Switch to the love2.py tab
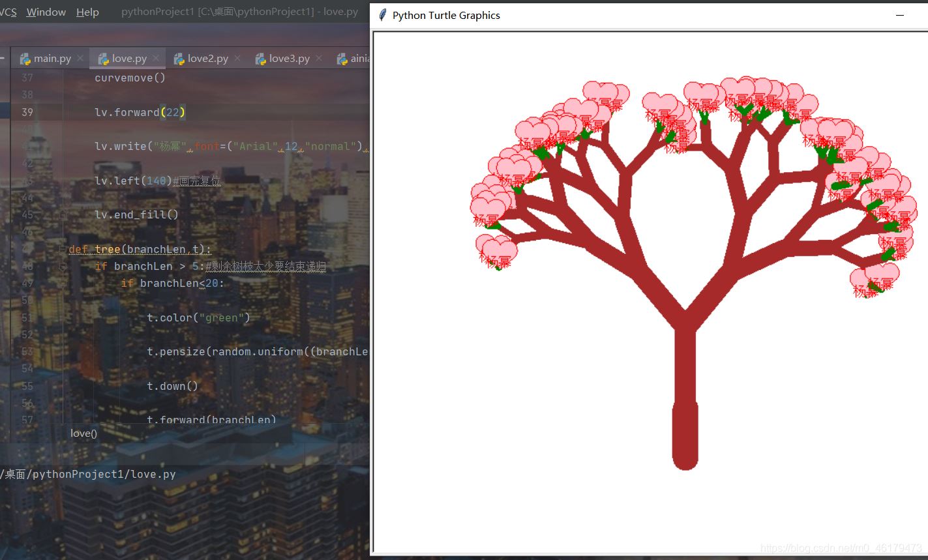The height and width of the screenshot is (560, 928). point(207,59)
